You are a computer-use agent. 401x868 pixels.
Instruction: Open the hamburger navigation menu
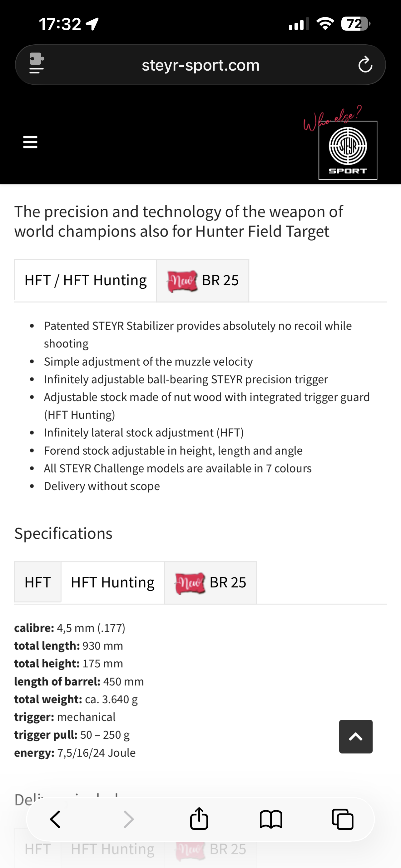click(x=30, y=142)
